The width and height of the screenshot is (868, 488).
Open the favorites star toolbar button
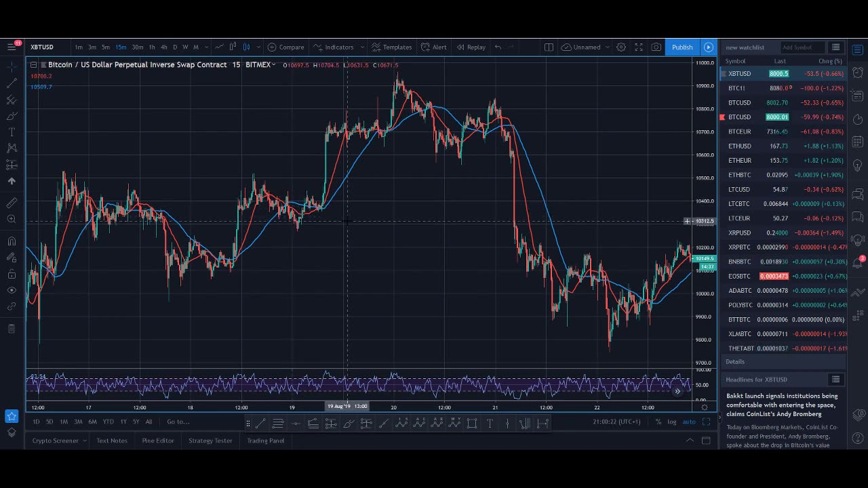pyautogui.click(x=12, y=416)
